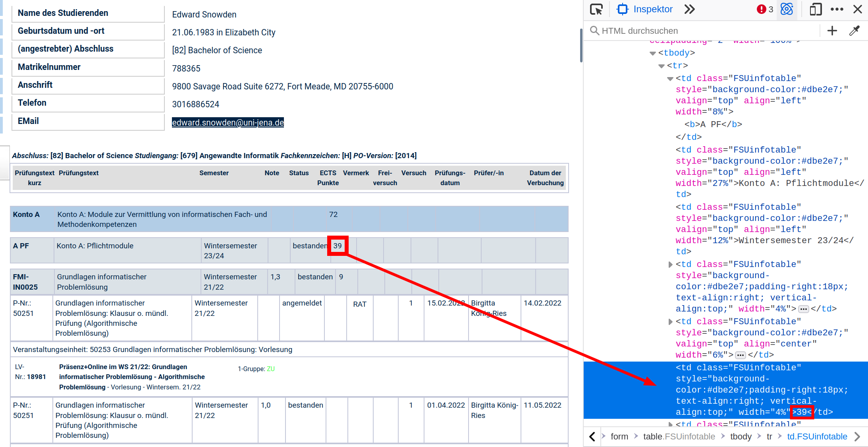
Task: Click the Abschluss Studiengang heading line
Action: pos(214,156)
